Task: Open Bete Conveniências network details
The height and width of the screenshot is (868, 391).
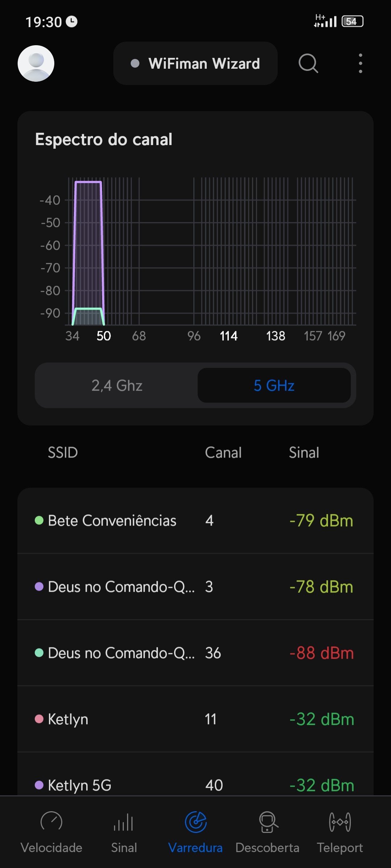Action: (x=195, y=520)
